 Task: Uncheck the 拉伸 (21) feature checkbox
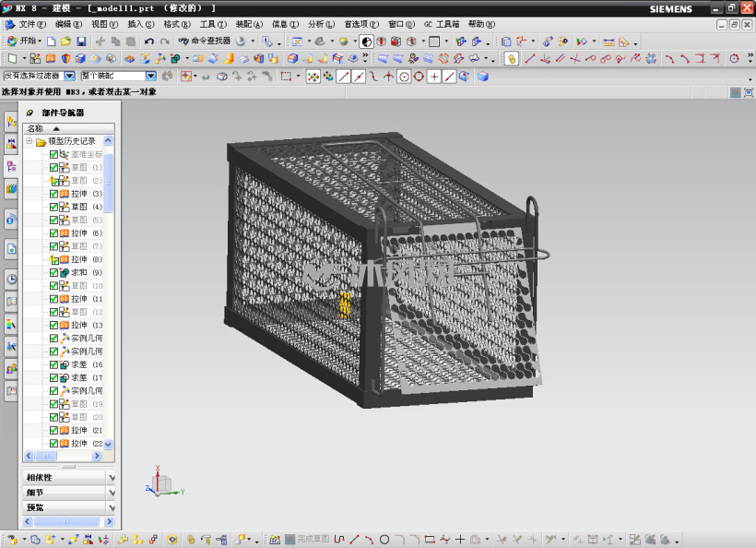point(54,430)
